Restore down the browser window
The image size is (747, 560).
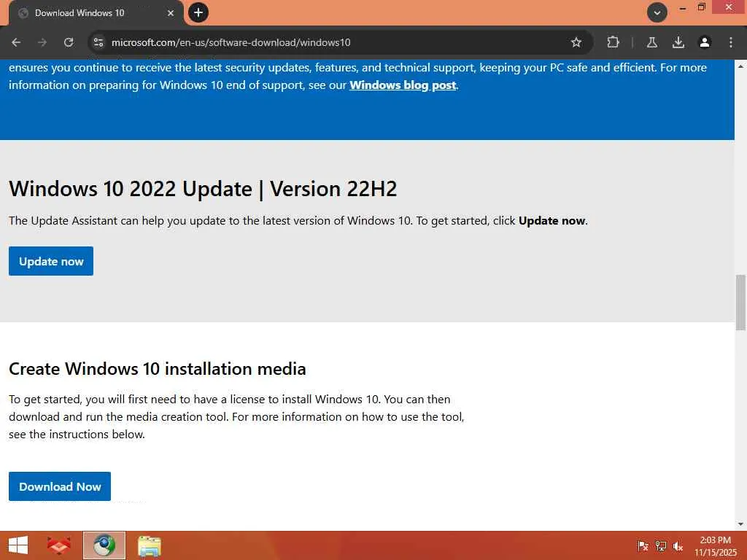(x=701, y=7)
